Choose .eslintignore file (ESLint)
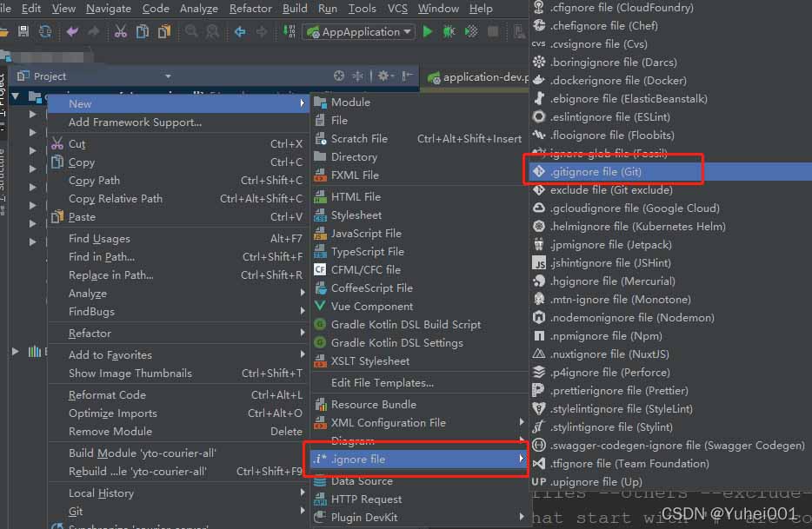This screenshot has width=812, height=529. [670, 117]
